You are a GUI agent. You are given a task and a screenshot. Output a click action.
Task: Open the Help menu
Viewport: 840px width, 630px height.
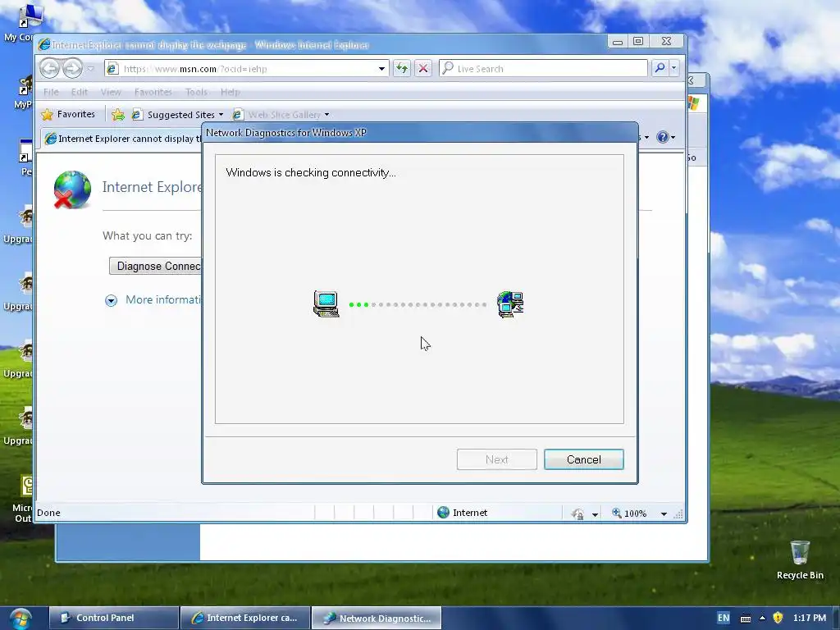point(231,92)
